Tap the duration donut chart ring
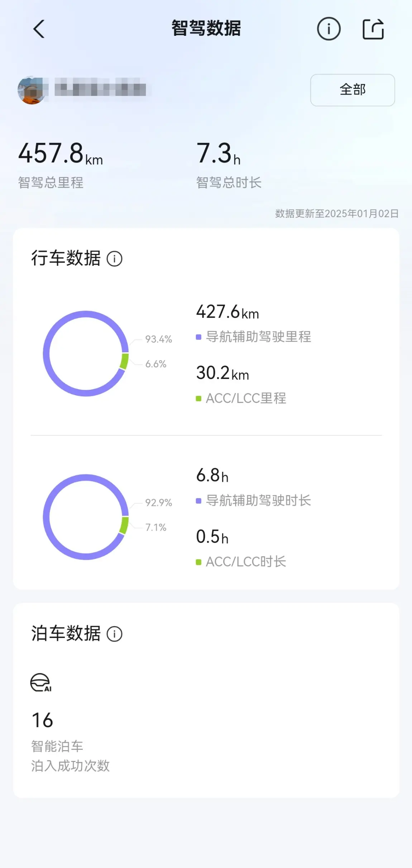This screenshot has height=868, width=412. point(45,517)
